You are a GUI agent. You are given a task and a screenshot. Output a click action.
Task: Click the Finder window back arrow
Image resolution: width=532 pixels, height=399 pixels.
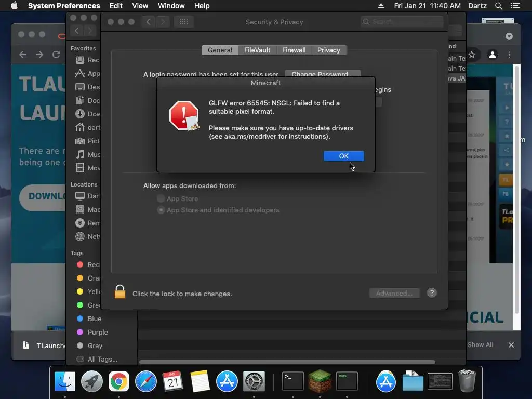(77, 31)
